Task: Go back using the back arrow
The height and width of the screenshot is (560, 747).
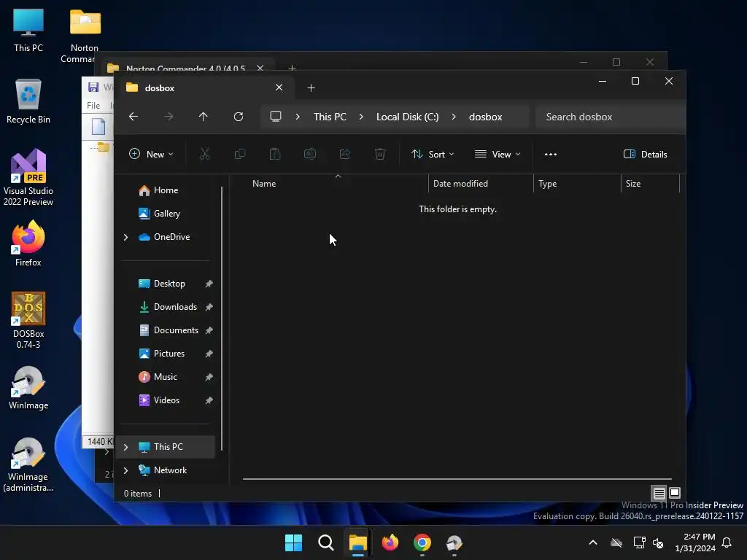Action: (x=133, y=117)
